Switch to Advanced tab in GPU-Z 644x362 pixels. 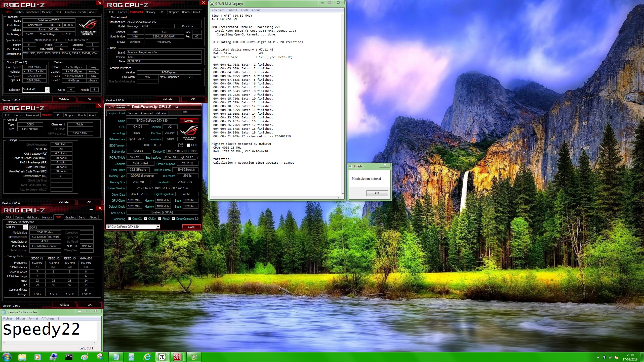tap(146, 113)
